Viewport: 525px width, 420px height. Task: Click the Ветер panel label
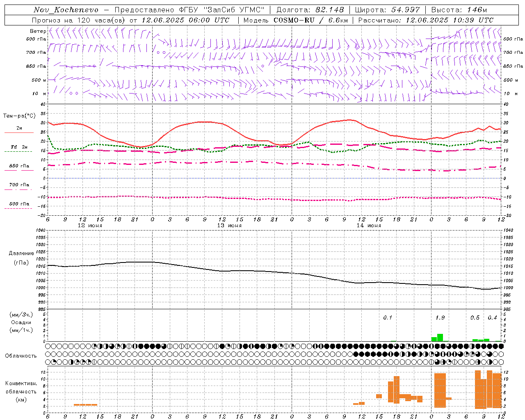[x=38, y=31]
